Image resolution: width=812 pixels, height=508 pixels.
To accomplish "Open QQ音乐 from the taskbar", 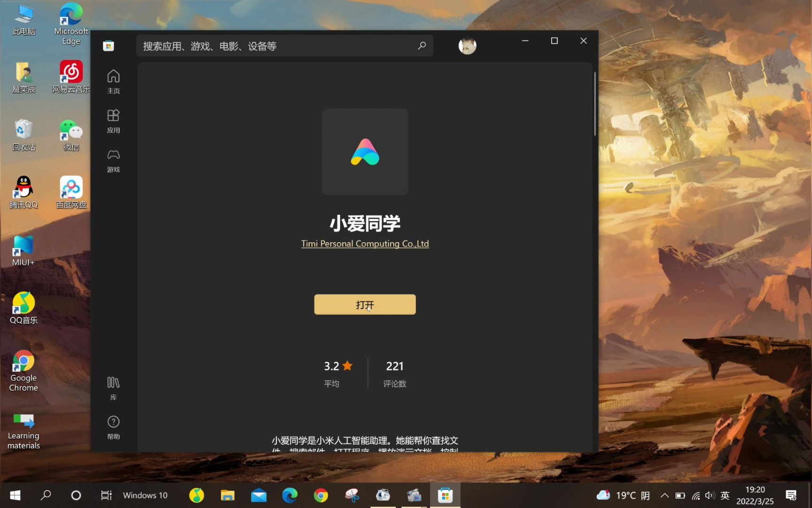I will [196, 495].
